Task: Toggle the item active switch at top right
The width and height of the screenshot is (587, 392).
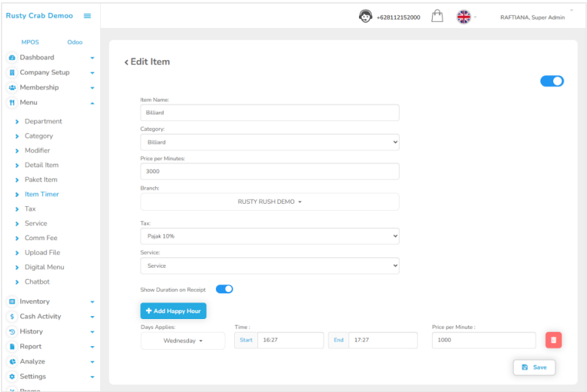Action: pos(552,81)
